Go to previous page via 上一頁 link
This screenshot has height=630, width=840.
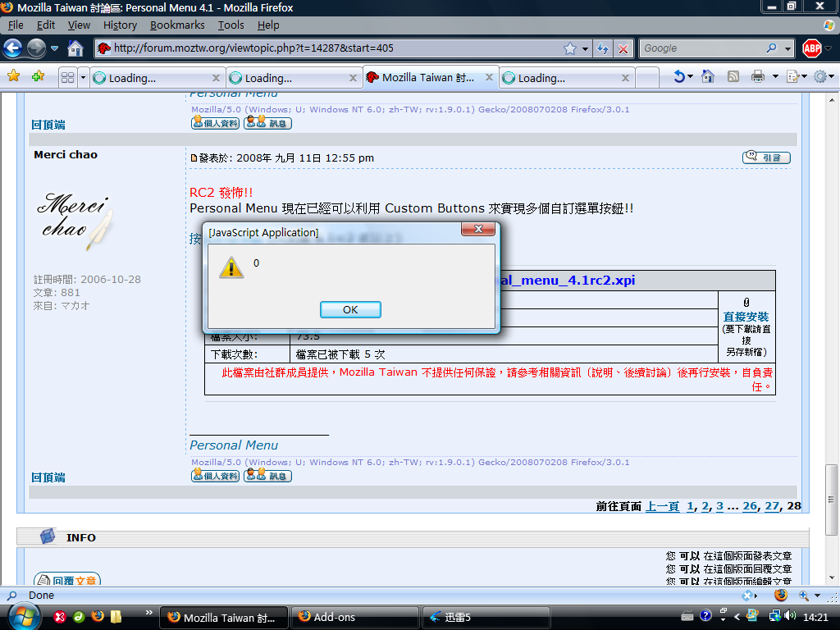663,506
